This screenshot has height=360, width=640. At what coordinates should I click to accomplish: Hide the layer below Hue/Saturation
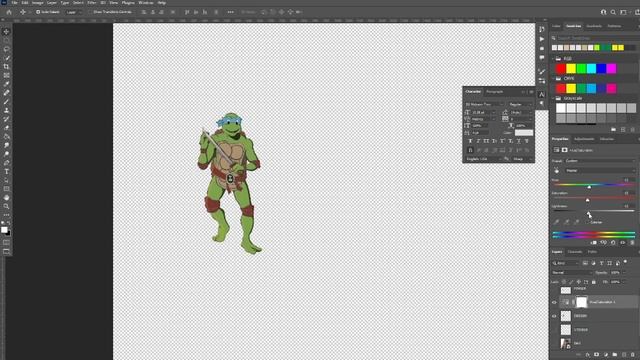(x=554, y=316)
